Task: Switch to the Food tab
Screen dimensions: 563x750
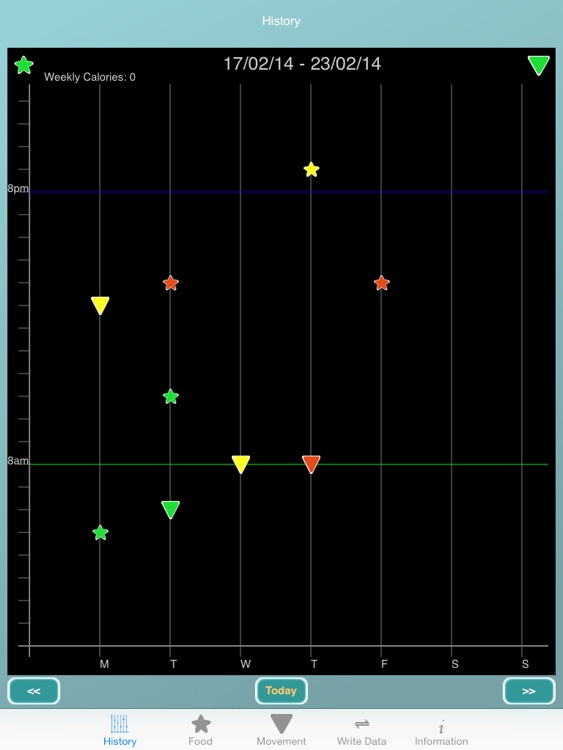Action: point(200,730)
